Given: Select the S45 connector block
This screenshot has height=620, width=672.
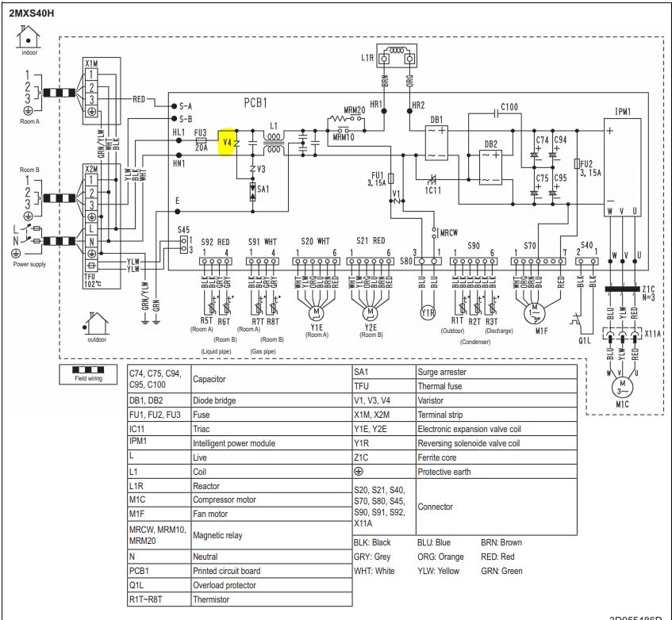Looking at the screenshot, I should [x=185, y=243].
